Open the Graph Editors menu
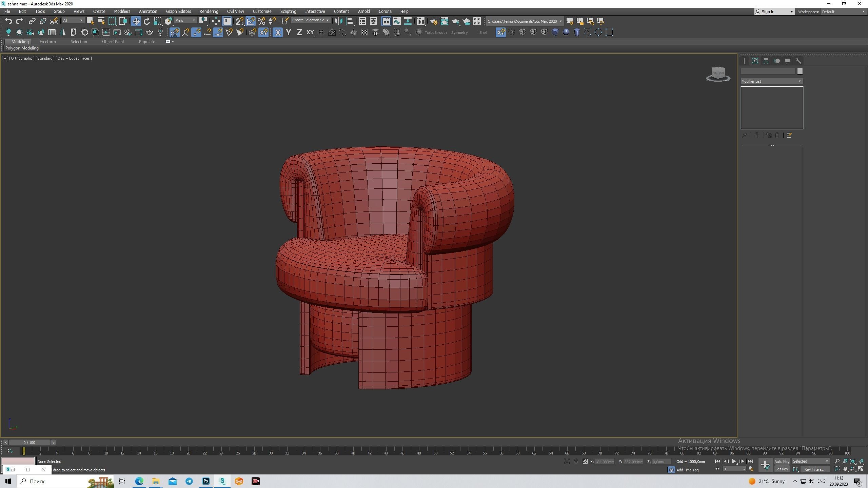Viewport: 868px width, 488px height. point(178,12)
